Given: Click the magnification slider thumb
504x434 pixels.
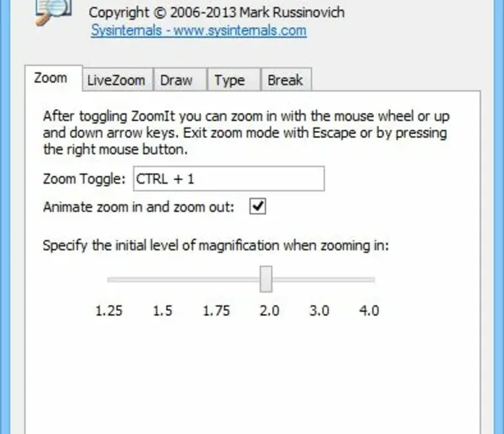Looking at the screenshot, I should 266,279.
